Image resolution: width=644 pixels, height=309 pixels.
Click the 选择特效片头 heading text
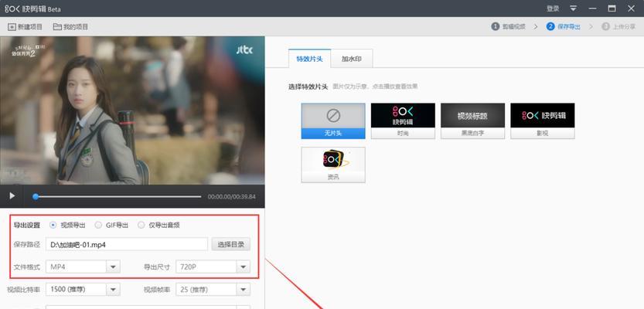pos(308,87)
